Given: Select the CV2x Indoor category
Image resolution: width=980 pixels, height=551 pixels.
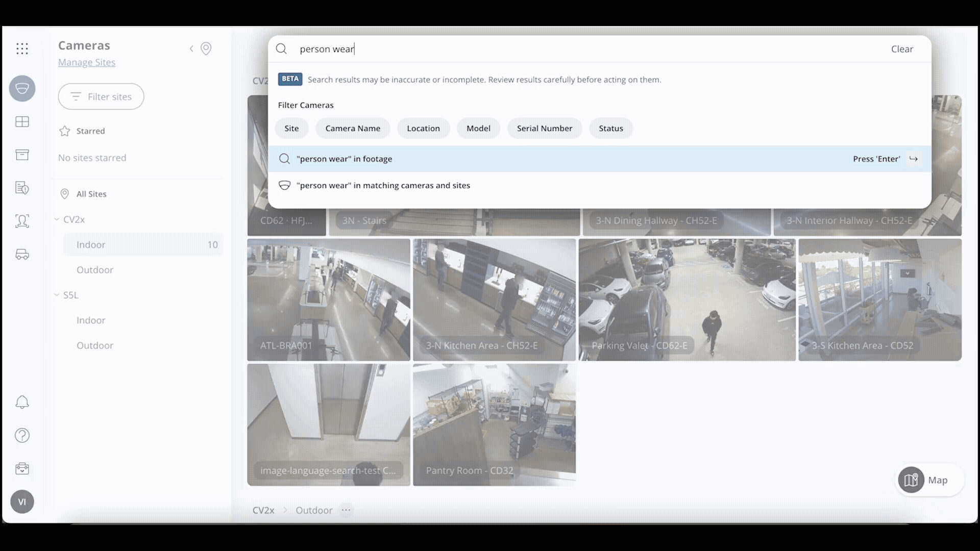Looking at the screenshot, I should 91,244.
